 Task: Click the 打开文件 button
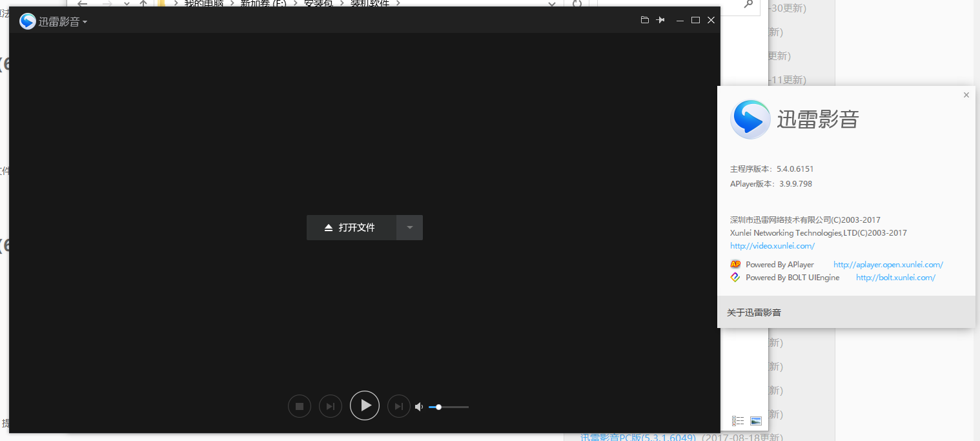[x=351, y=227]
